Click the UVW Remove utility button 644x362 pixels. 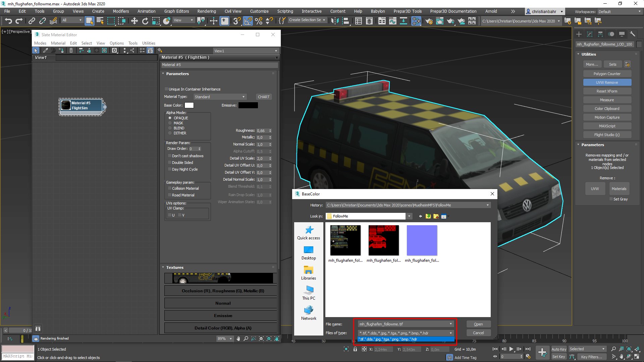coord(607,82)
